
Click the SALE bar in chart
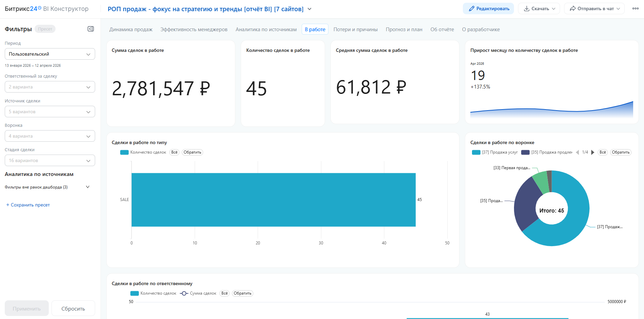pos(273,200)
